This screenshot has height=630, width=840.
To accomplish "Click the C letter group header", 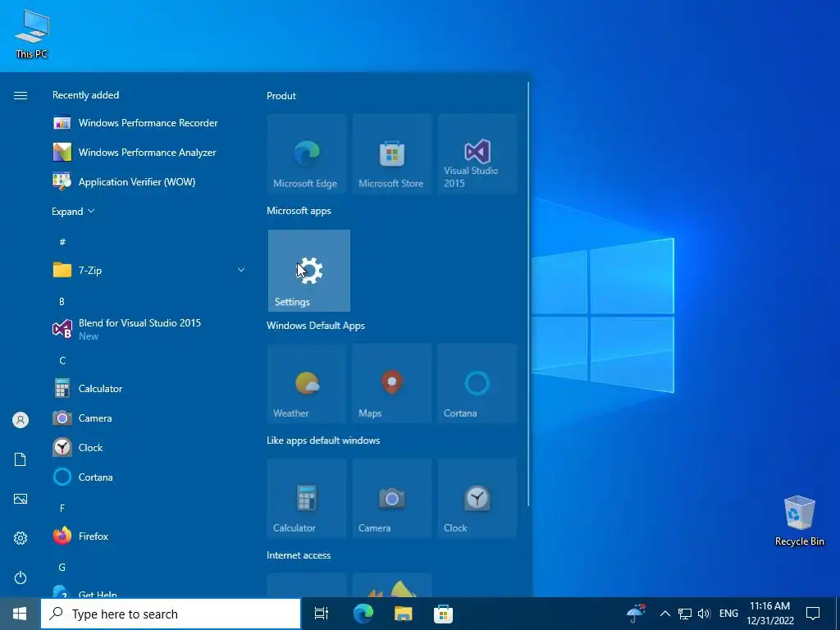I will point(62,361).
